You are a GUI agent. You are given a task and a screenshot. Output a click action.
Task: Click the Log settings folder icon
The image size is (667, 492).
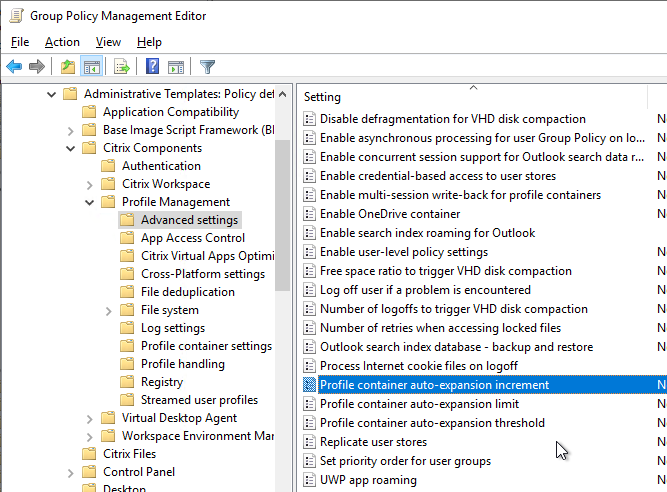127,328
